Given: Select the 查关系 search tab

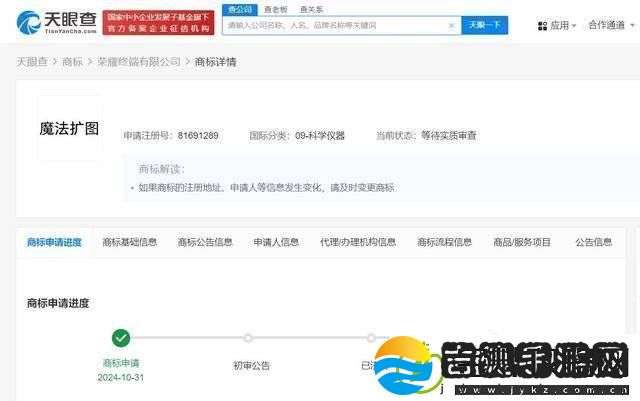Looking at the screenshot, I should click(311, 9).
